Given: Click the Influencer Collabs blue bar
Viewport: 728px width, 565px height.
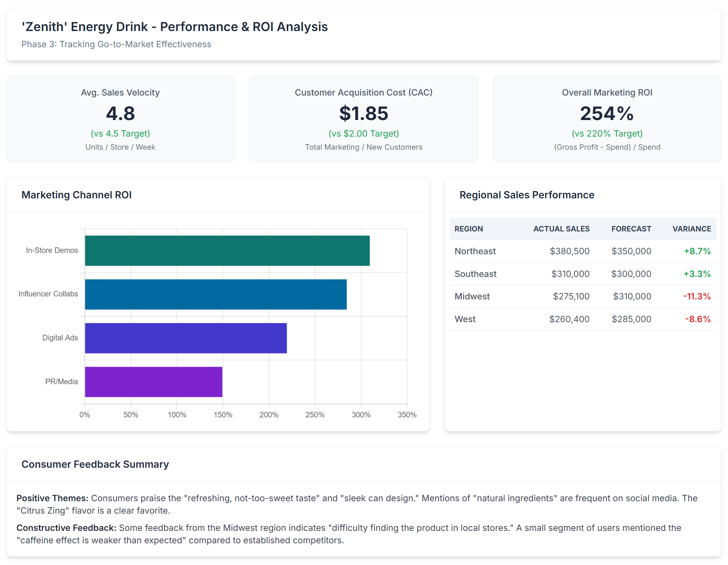Looking at the screenshot, I should click(216, 294).
